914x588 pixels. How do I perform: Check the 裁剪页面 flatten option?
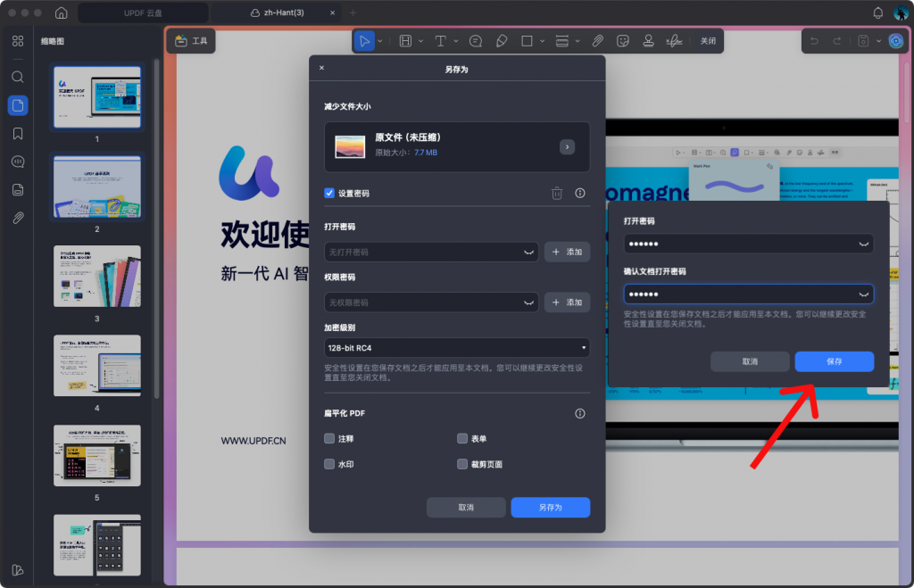462,464
